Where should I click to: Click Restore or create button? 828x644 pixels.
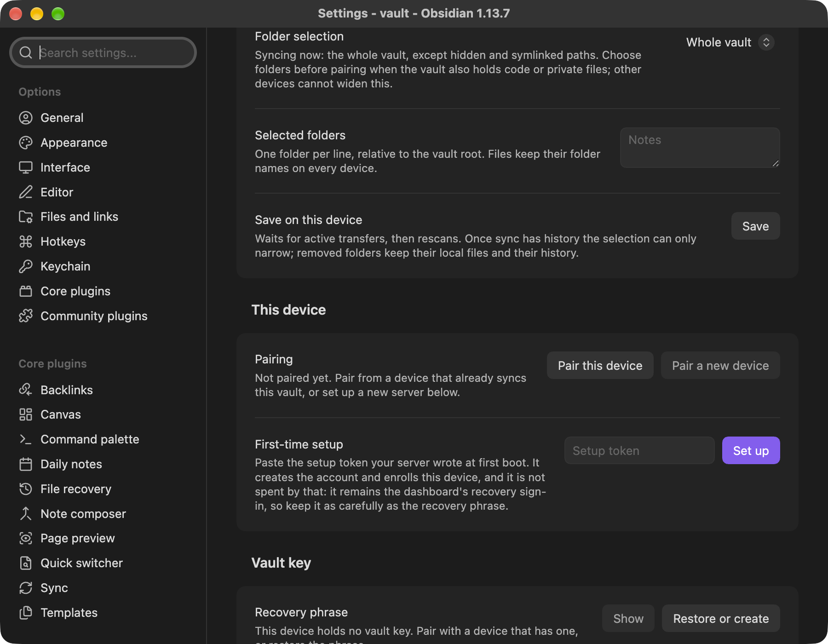(721, 618)
